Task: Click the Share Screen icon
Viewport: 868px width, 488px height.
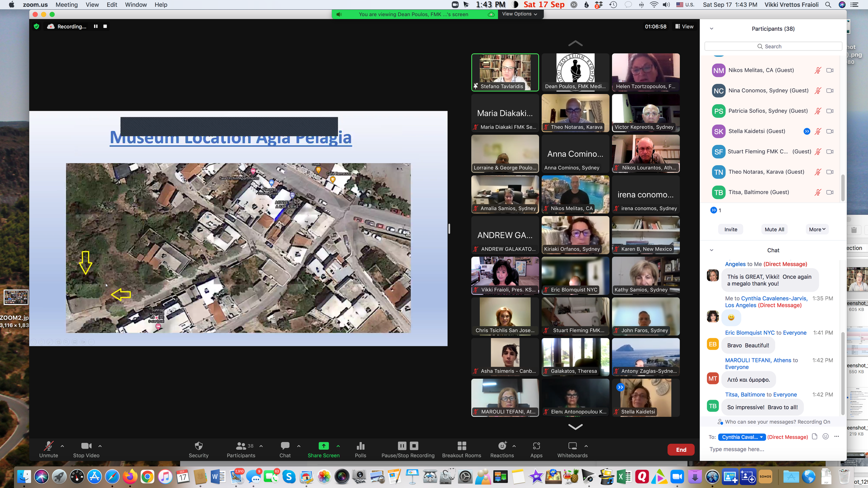Action: click(x=323, y=446)
